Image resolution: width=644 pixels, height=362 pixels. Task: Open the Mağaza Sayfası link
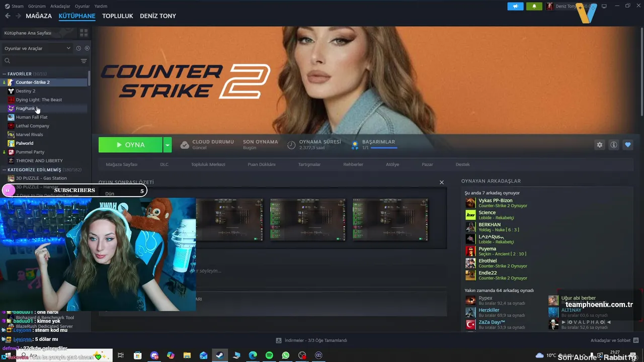[121, 164]
